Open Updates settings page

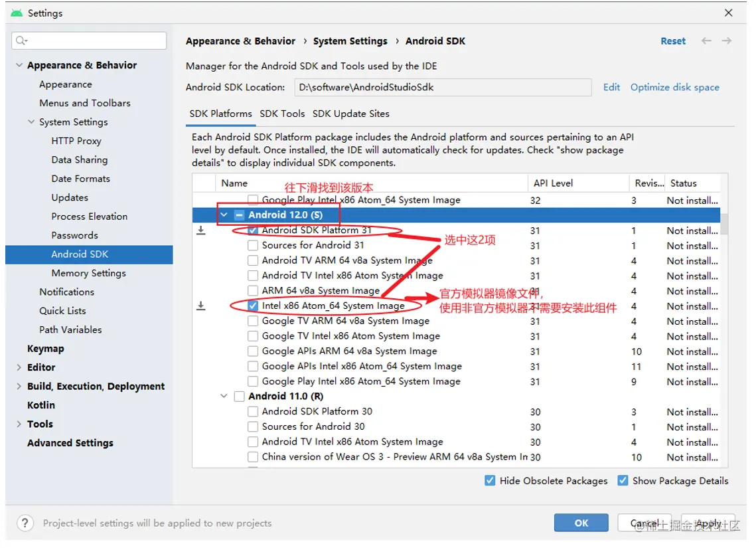[x=70, y=198]
